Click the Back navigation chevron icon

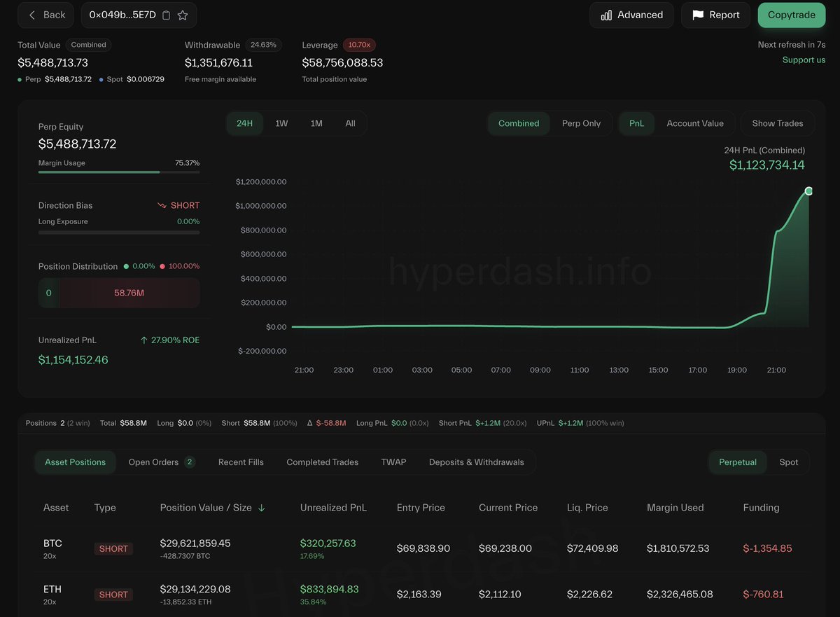pyautogui.click(x=32, y=15)
